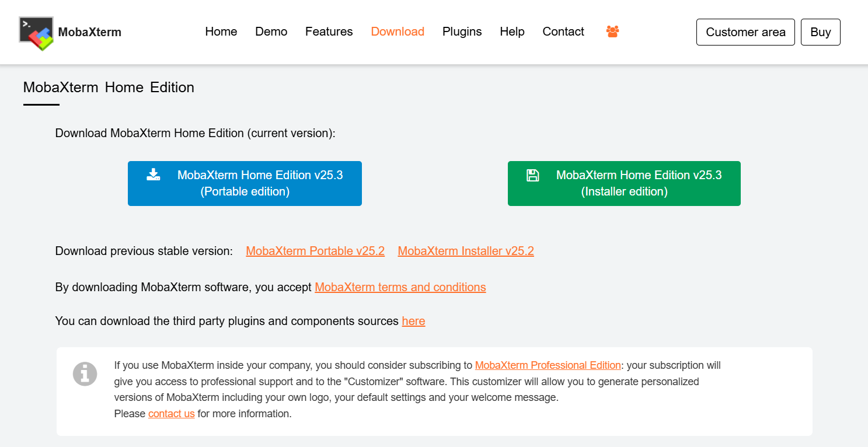
Task: Open the orange community users icon
Action: point(612,32)
